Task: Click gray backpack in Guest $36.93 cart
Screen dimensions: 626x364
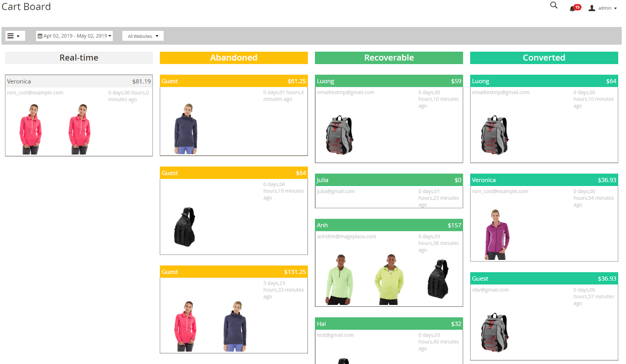Action: (x=495, y=332)
